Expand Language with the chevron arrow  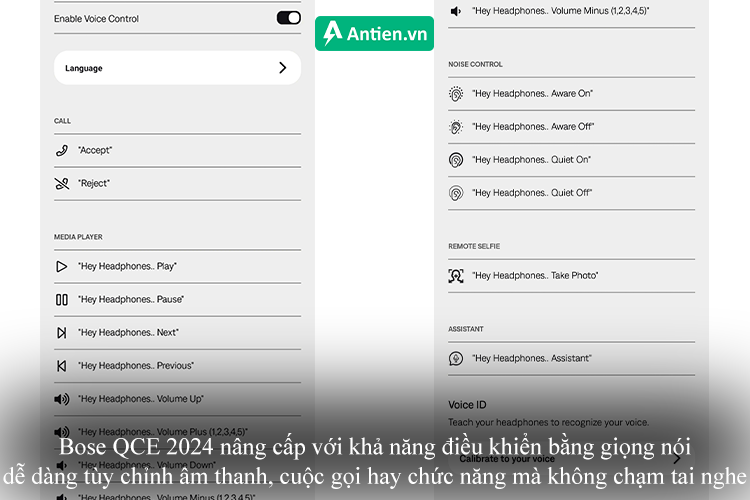point(282,68)
